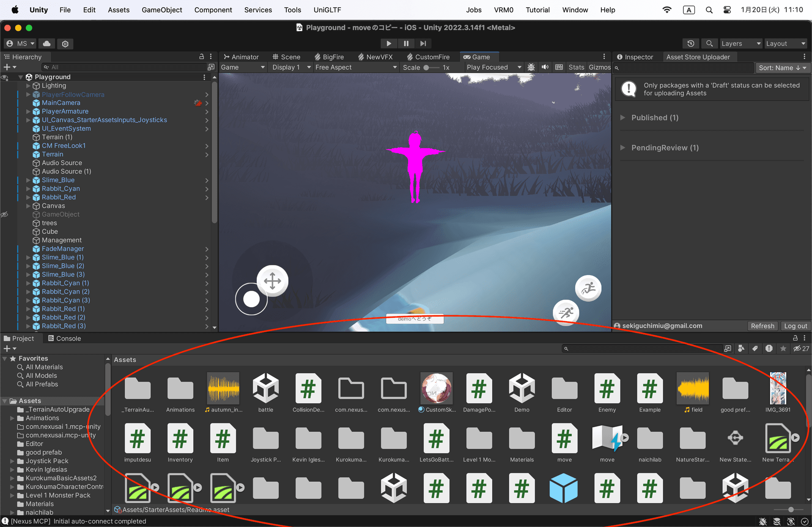
Task: Select the IMG_3691 asset thumbnail
Action: point(778,388)
